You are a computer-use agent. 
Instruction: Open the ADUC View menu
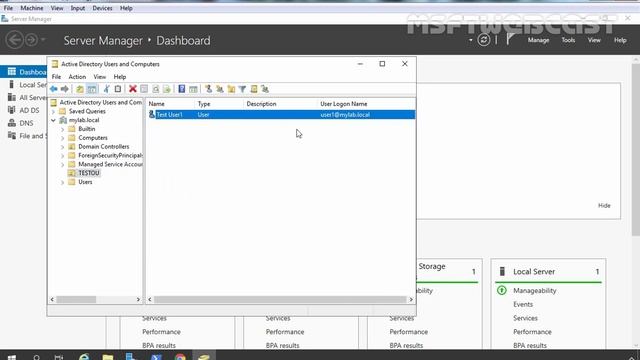pos(100,77)
